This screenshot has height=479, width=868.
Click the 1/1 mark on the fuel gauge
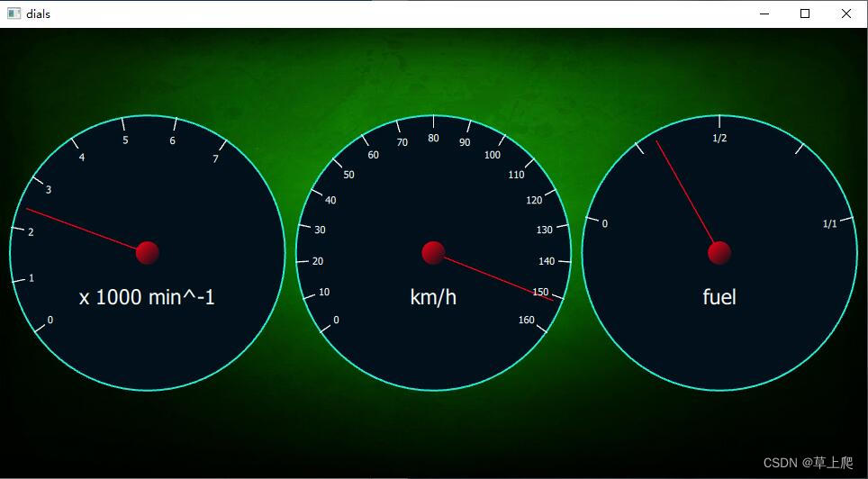click(830, 223)
